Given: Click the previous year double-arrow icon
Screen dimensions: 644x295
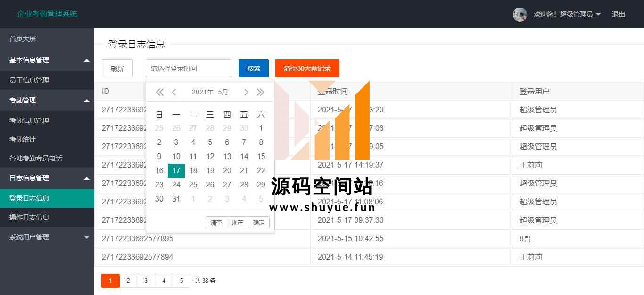Looking at the screenshot, I should point(159,92).
